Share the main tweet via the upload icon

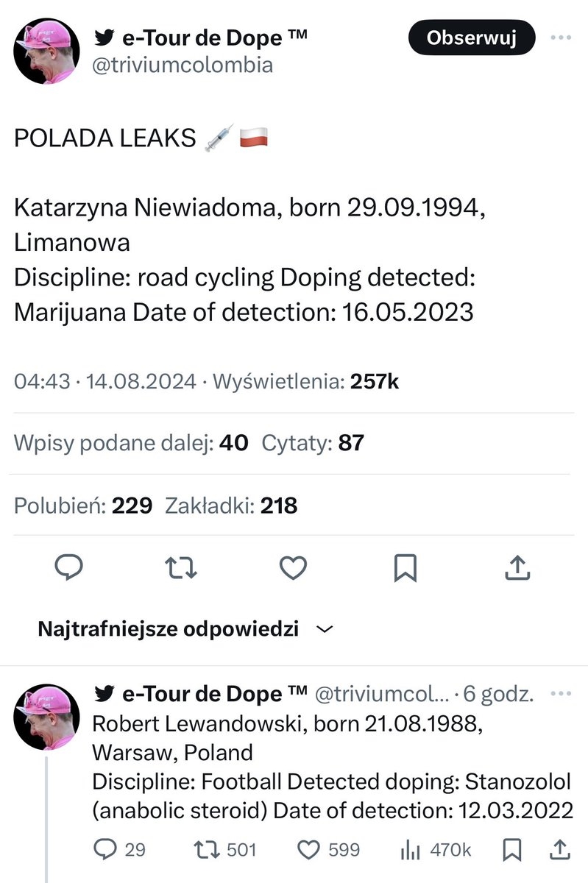(x=517, y=568)
